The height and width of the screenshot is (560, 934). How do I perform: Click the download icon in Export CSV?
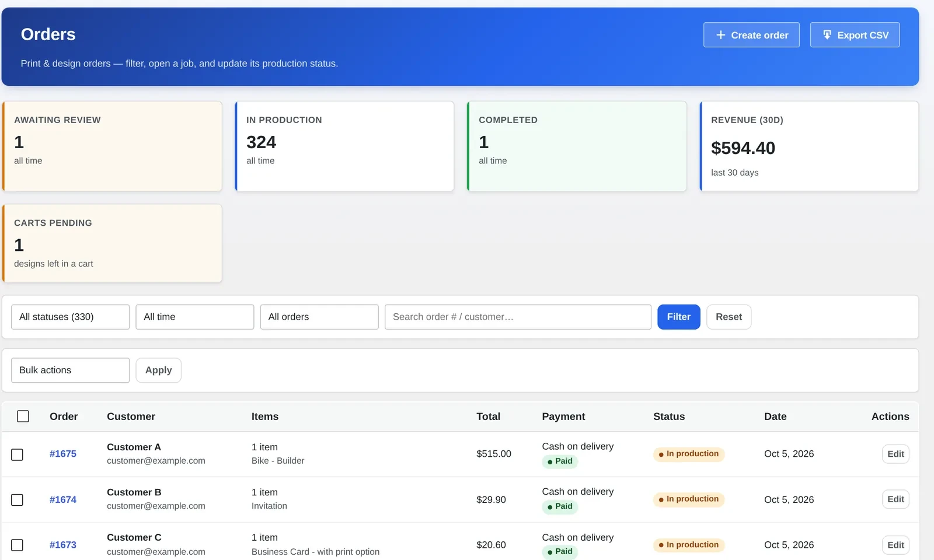(x=827, y=35)
